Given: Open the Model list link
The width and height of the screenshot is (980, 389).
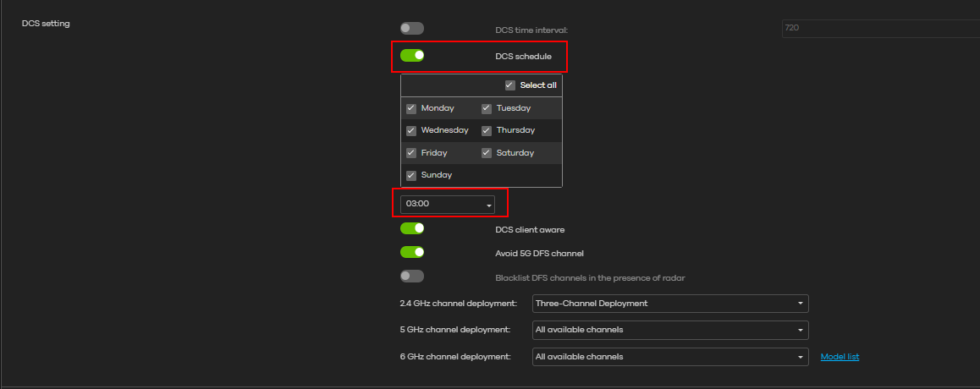Looking at the screenshot, I should tap(840, 357).
